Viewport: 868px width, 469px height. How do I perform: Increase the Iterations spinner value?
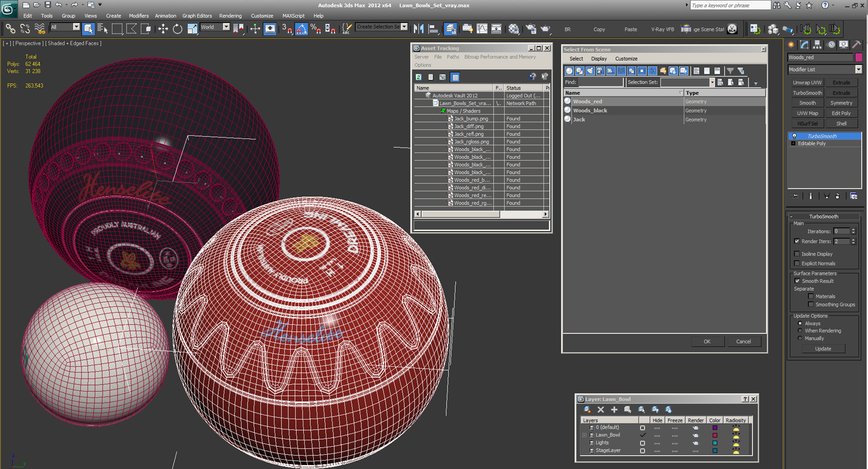click(x=853, y=229)
